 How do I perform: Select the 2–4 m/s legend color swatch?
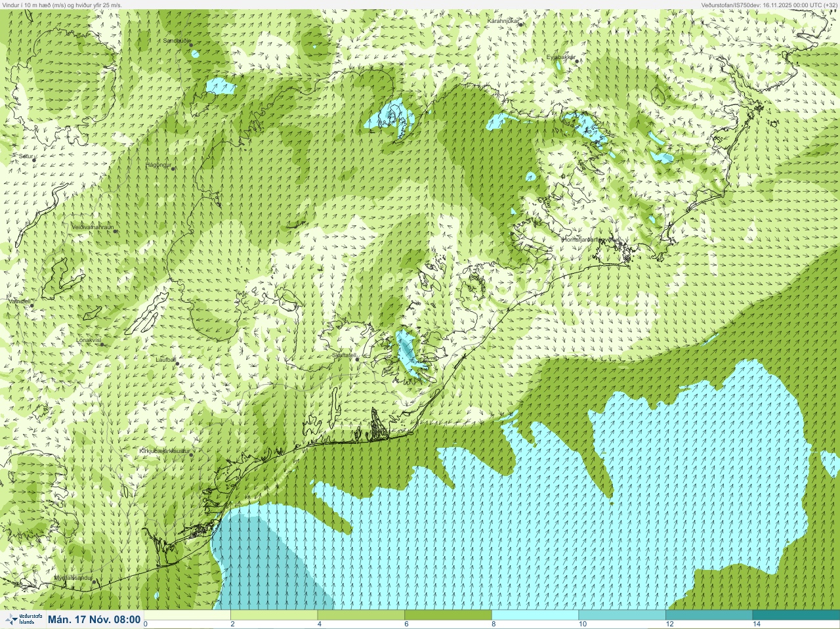click(274, 615)
